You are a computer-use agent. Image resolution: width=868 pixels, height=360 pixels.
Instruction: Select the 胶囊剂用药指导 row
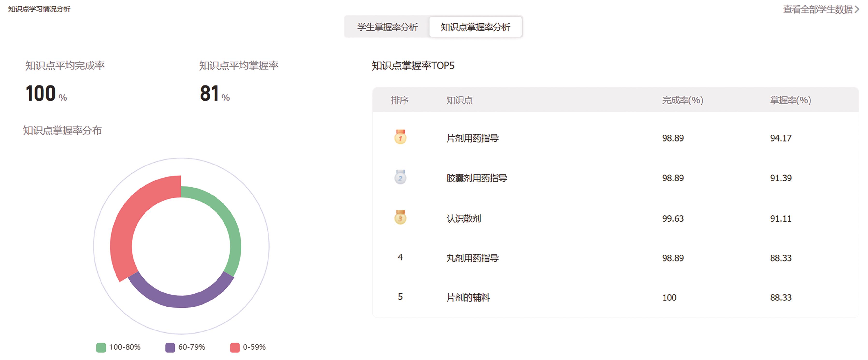pyautogui.click(x=477, y=178)
